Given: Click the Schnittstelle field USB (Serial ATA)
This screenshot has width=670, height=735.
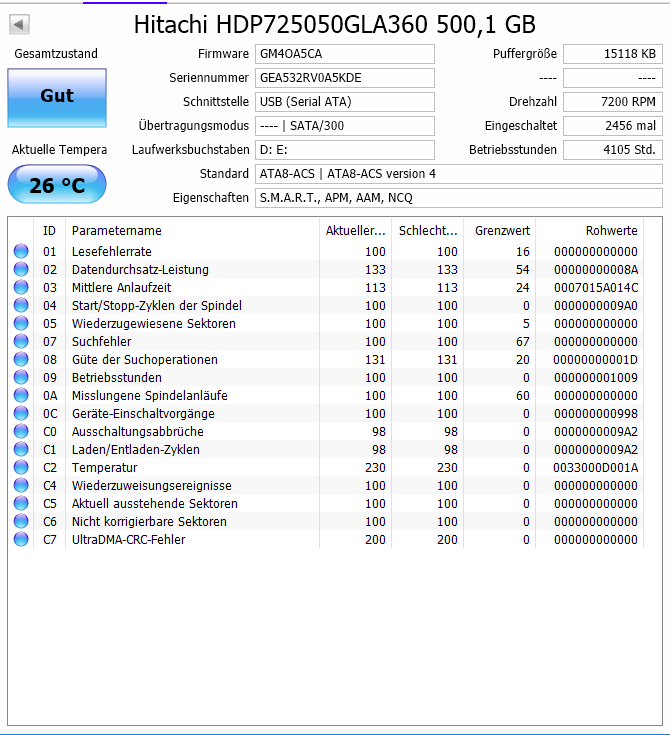Looking at the screenshot, I should click(x=345, y=102).
